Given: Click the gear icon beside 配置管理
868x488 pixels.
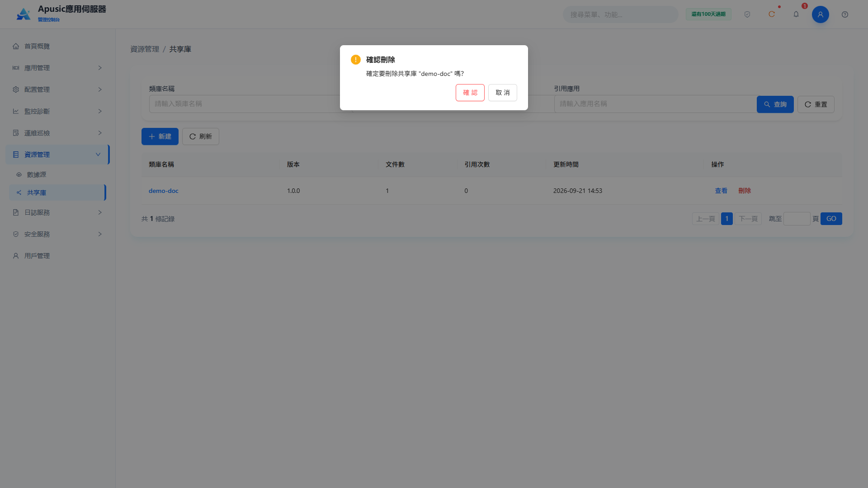Looking at the screenshot, I should click(x=16, y=89).
